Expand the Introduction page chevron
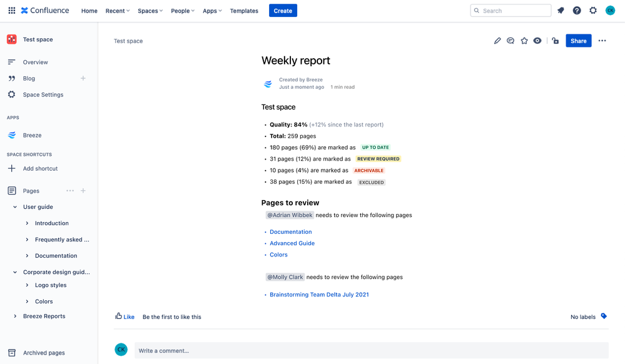This screenshot has height=364, width=625. (x=27, y=223)
